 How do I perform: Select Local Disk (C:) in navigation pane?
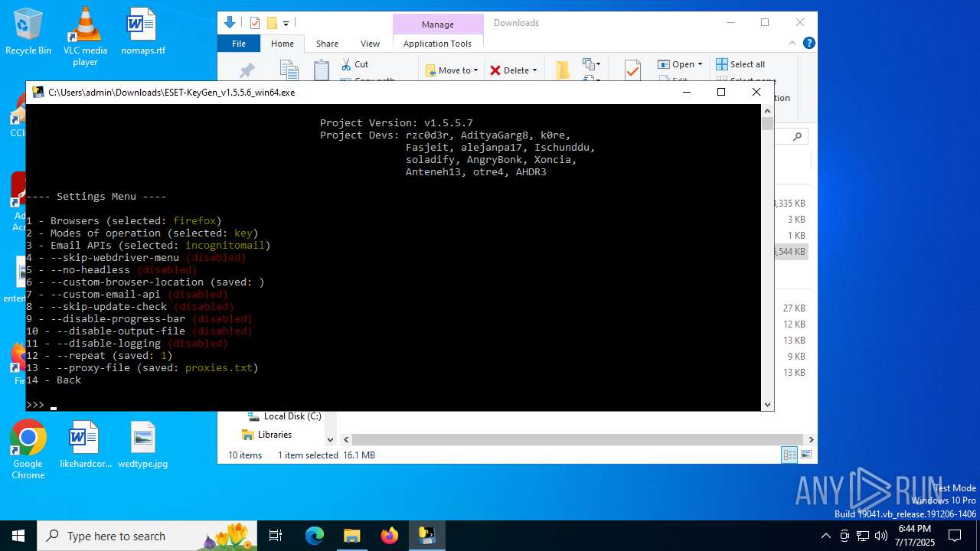pyautogui.click(x=284, y=416)
